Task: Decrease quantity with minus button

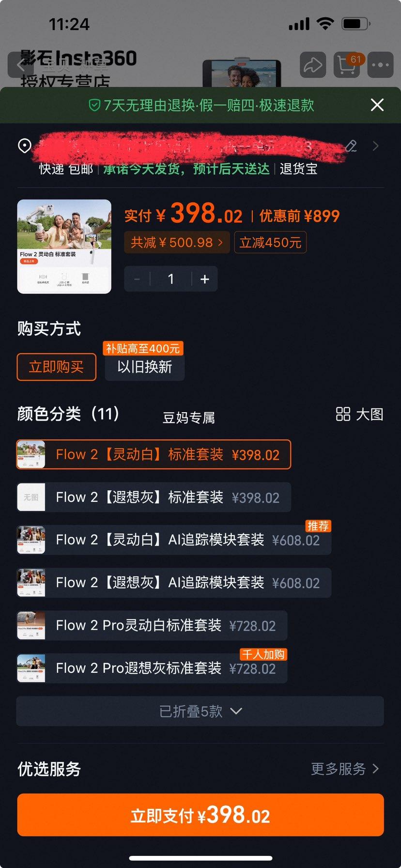Action: [137, 279]
